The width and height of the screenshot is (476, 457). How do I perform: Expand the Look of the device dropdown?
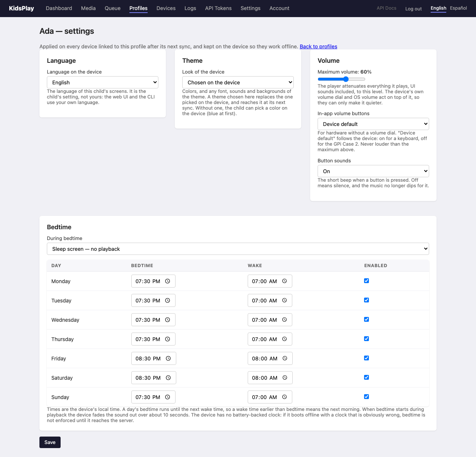pos(238,82)
